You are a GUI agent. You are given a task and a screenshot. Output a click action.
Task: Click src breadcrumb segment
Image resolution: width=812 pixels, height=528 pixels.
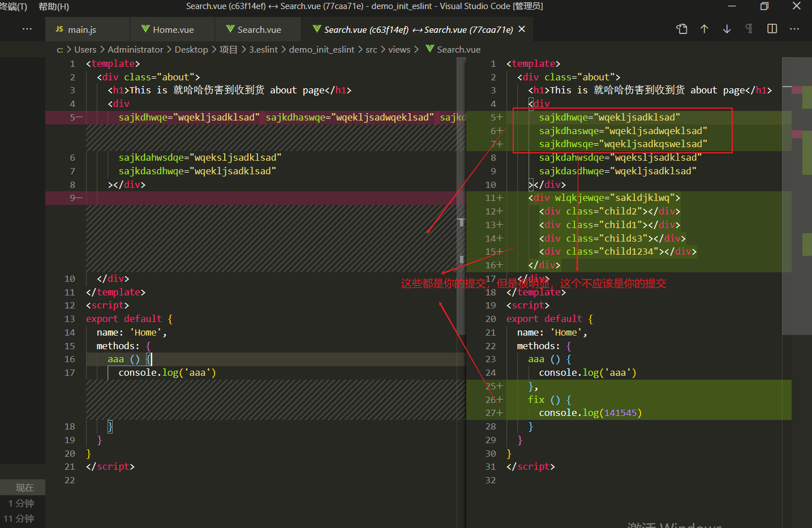[x=371, y=49]
